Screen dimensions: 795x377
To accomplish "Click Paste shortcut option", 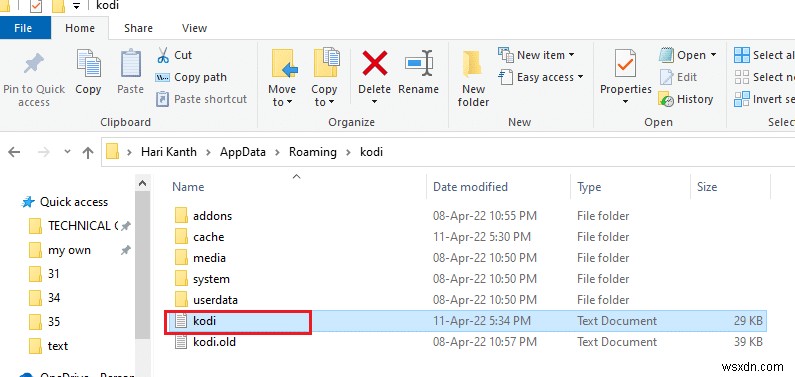I will [201, 99].
